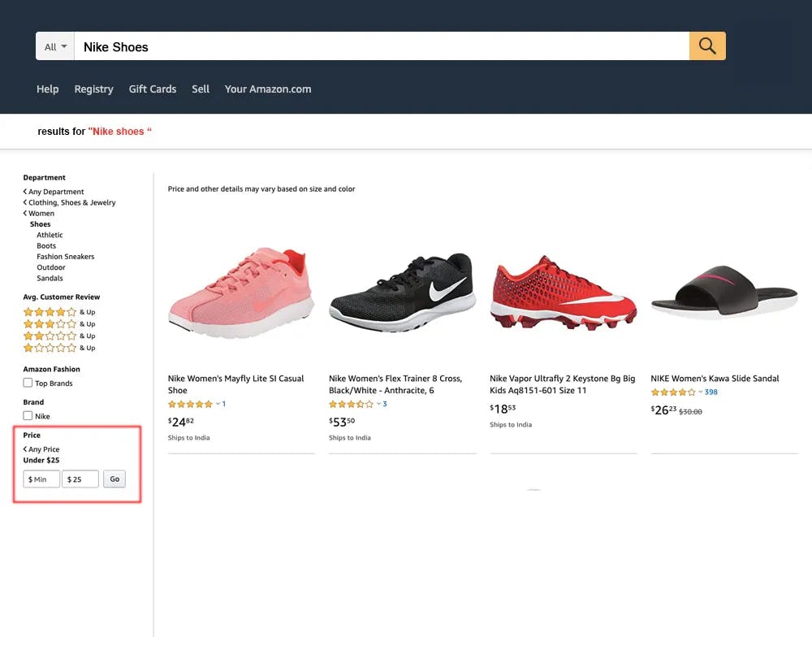Filter by 1 star & Up rating
Viewport: 812px width, 650px height.
click(x=59, y=348)
